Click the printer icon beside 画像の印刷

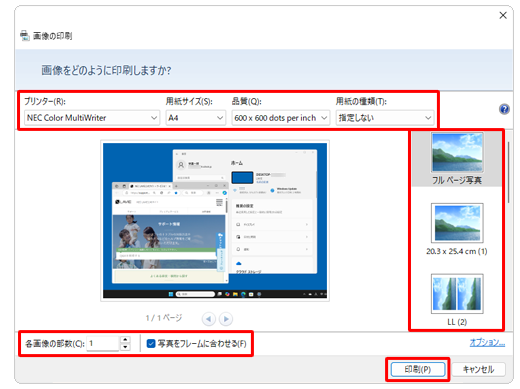[25, 36]
